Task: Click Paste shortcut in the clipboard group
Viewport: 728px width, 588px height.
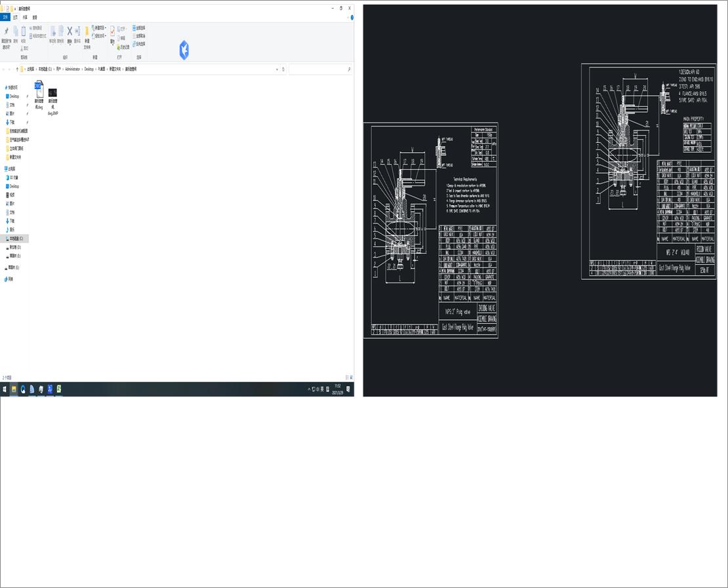Action: (x=38, y=36)
